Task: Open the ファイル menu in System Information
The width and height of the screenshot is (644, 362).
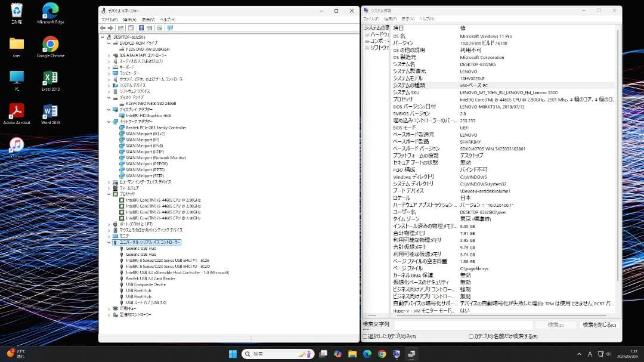Action: pyautogui.click(x=373, y=18)
